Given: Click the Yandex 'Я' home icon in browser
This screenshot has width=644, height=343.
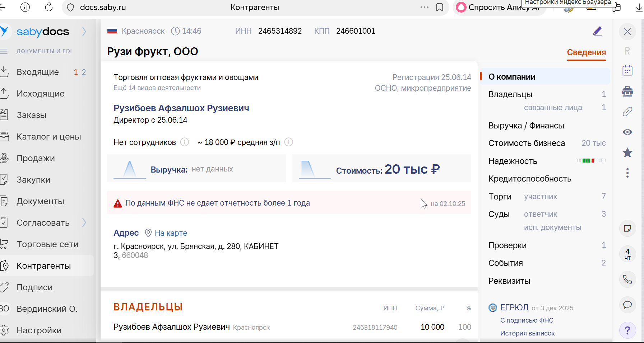Looking at the screenshot, I should 25,7.
